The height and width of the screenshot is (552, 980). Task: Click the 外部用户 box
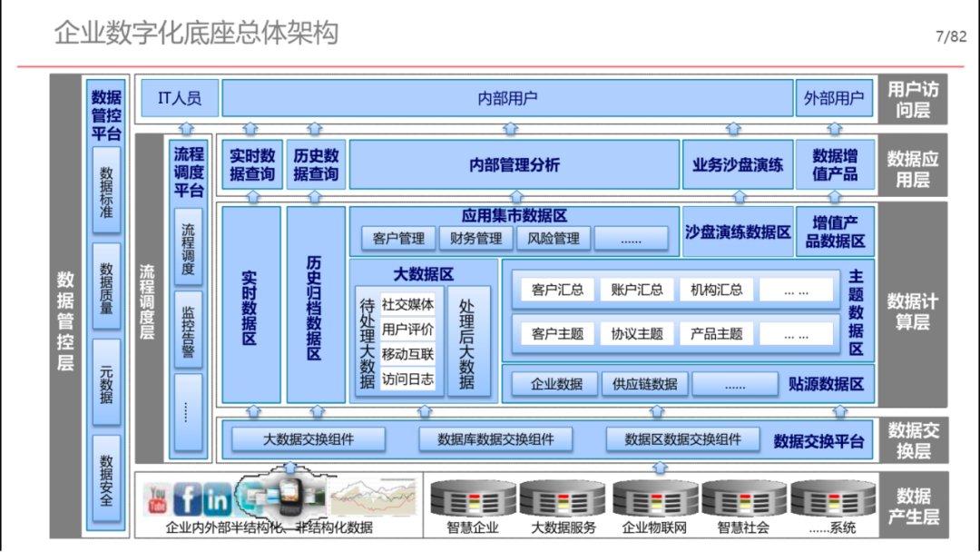point(834,98)
